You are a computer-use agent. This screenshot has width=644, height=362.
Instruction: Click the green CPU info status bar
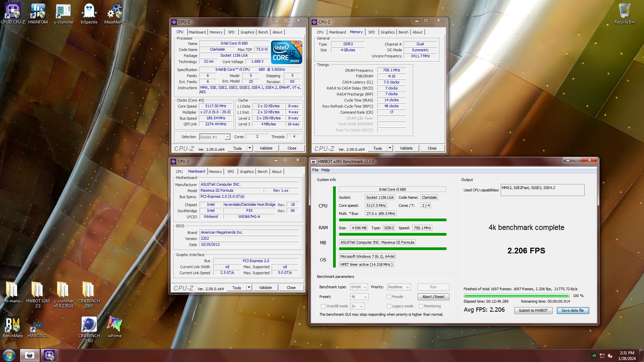tap(393, 220)
